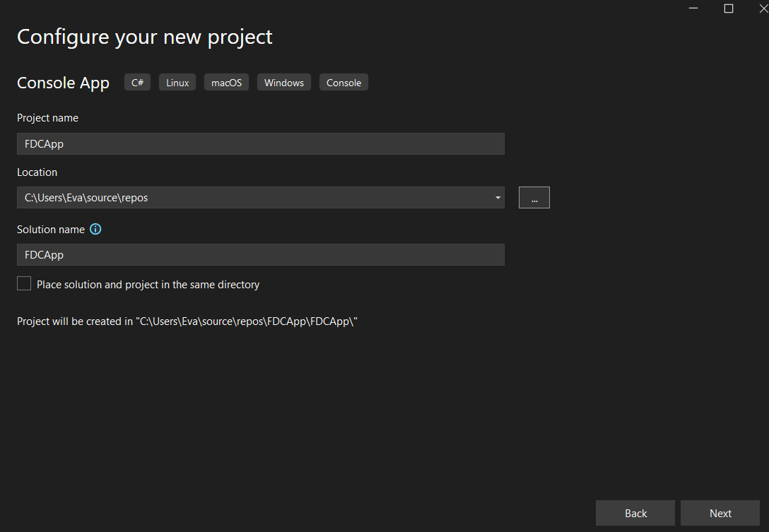Open the Location dropdown arrow
Screen dimensions: 769x532
click(498, 198)
